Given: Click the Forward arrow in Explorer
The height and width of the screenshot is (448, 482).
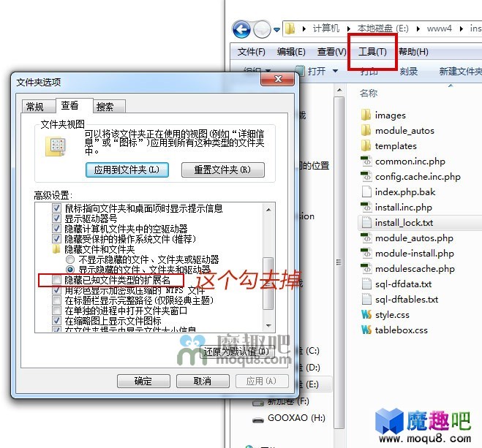Looking at the screenshot, I should 262,30.
